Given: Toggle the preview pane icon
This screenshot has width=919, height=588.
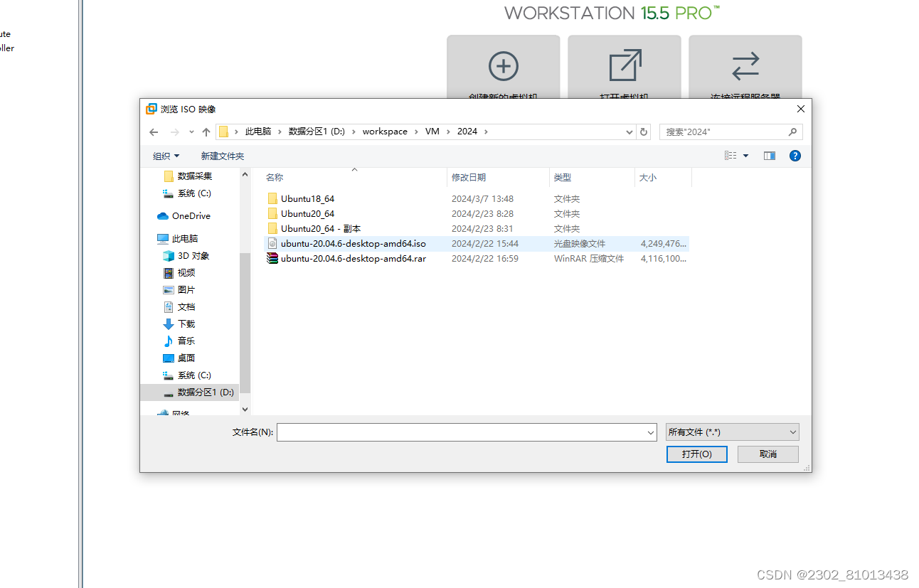Looking at the screenshot, I should click(x=770, y=156).
